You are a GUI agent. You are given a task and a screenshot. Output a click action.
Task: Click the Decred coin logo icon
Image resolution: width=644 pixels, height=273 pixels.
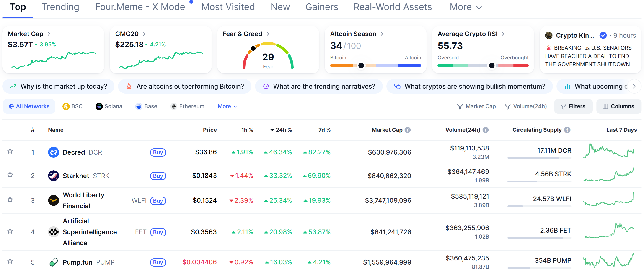[53, 152]
